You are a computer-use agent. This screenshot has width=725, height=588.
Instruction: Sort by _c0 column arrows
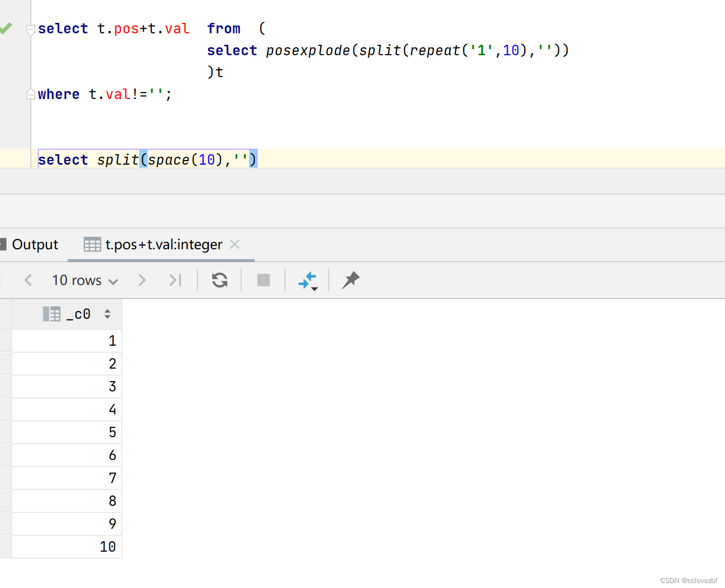click(x=107, y=314)
